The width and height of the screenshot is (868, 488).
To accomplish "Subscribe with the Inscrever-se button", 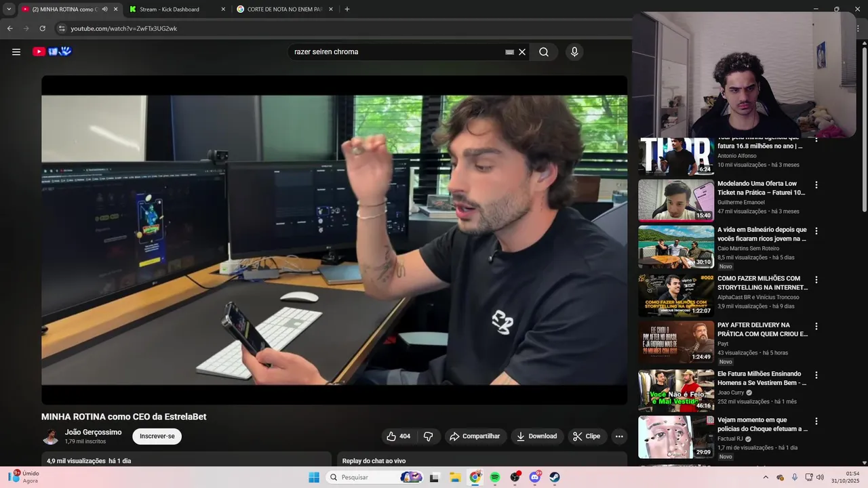I will 157,436.
